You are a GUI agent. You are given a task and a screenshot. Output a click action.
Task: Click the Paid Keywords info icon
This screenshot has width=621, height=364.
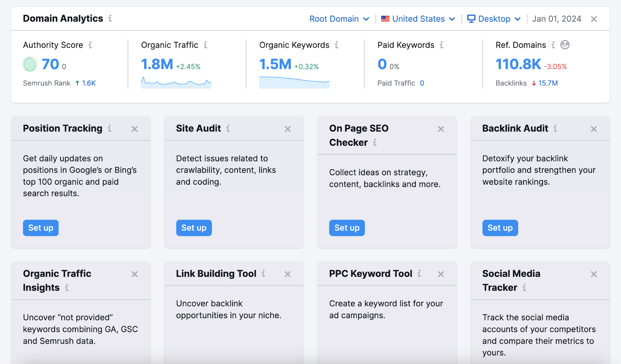tap(442, 45)
